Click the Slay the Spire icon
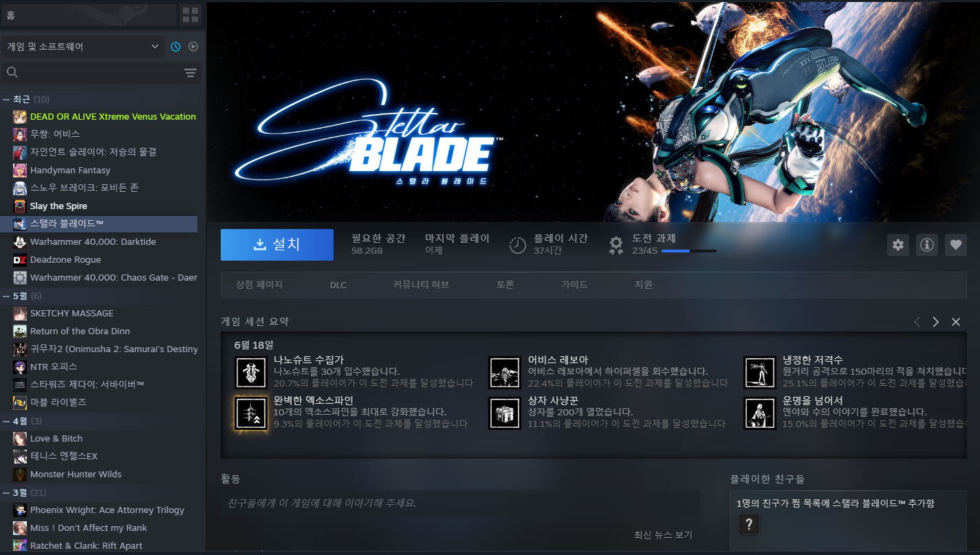The width and height of the screenshot is (980, 555). [20, 206]
